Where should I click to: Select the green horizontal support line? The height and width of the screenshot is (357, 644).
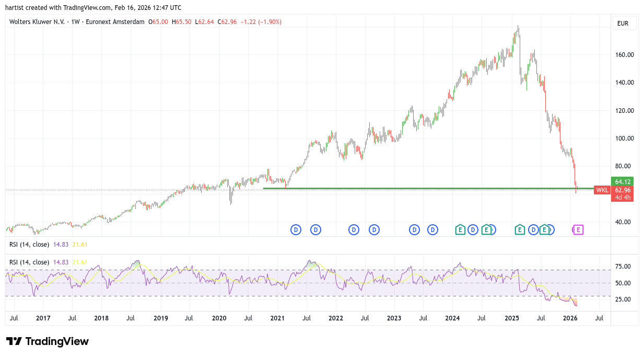(418, 188)
